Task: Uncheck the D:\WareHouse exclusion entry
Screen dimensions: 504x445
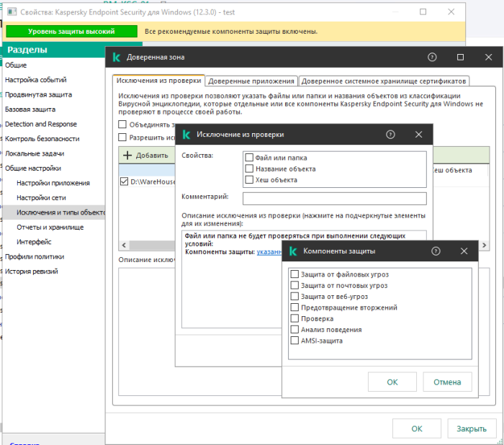Action: 124,182
